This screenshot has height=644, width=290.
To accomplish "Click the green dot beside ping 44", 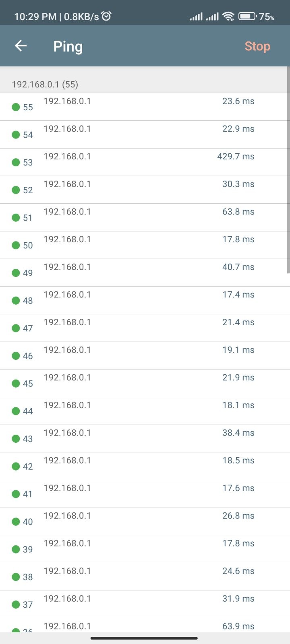I will click(16, 411).
